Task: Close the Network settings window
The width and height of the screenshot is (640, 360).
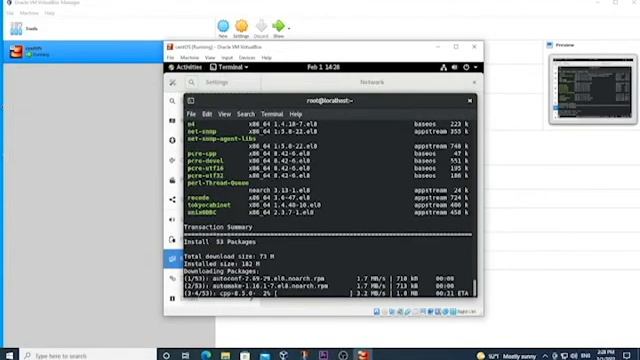Action: click(x=474, y=82)
